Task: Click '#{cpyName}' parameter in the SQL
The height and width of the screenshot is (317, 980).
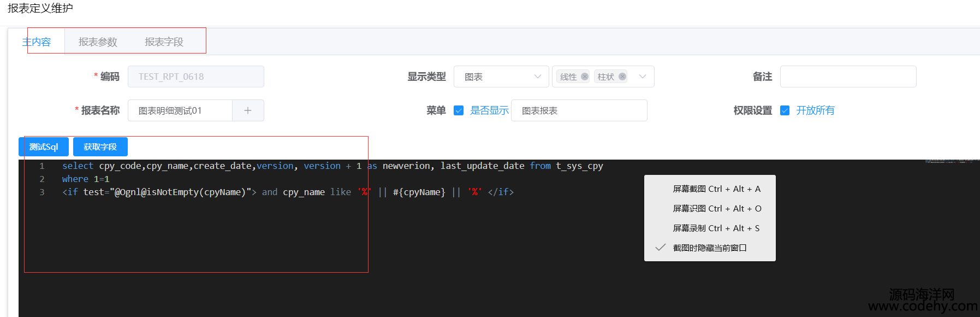Action: tap(419, 192)
